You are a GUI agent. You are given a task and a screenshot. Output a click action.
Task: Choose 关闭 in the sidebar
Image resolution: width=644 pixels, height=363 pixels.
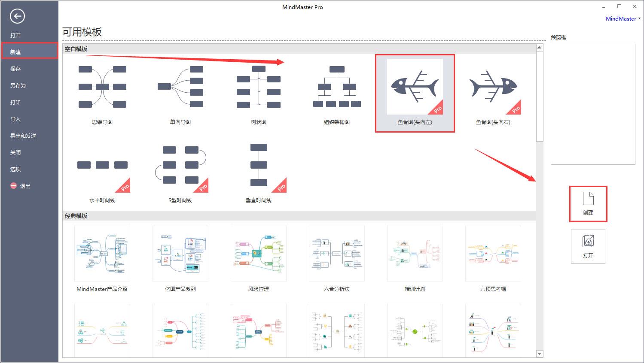click(15, 152)
